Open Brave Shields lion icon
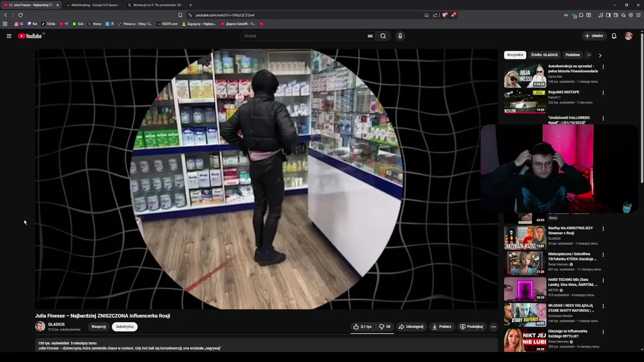 point(444,15)
